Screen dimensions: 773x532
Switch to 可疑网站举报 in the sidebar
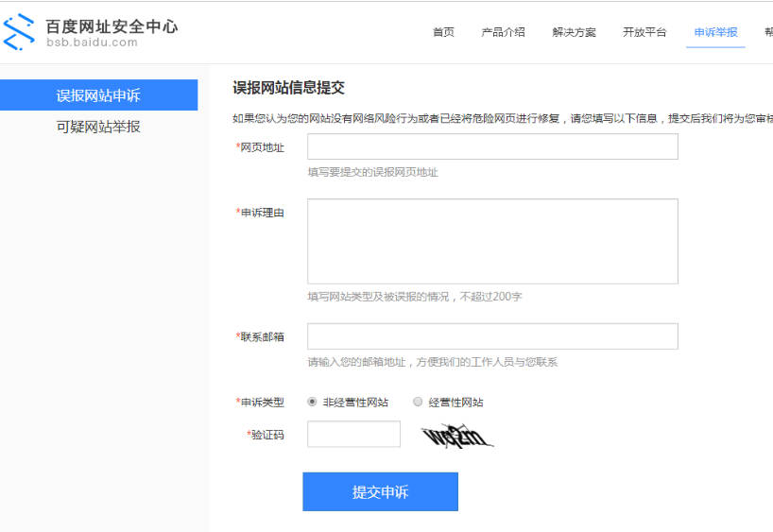tap(98, 127)
